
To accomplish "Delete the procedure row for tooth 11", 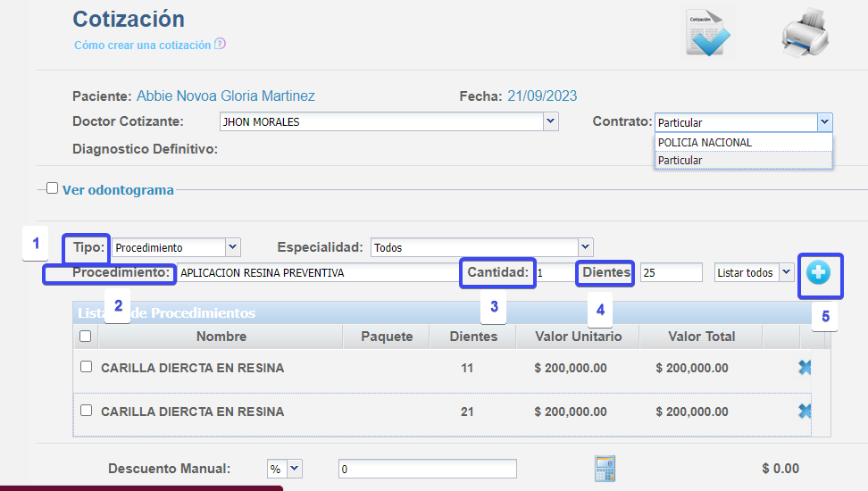I will pos(805,367).
